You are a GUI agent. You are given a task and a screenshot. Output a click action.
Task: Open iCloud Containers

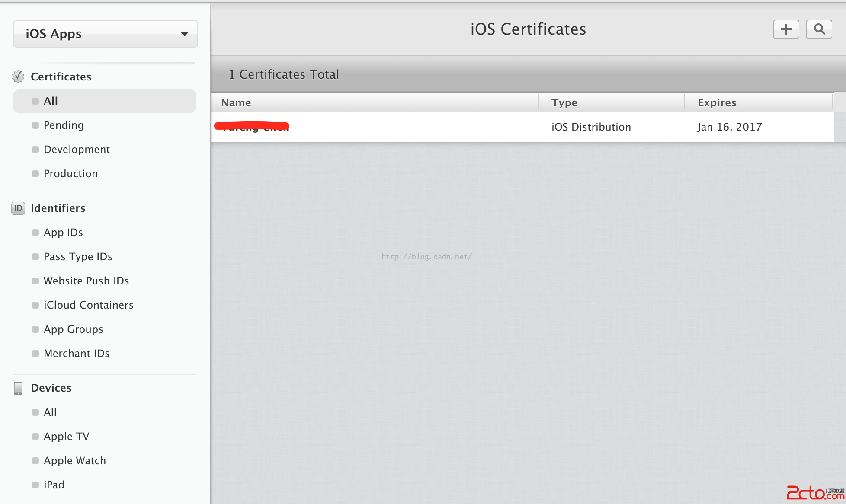(88, 305)
